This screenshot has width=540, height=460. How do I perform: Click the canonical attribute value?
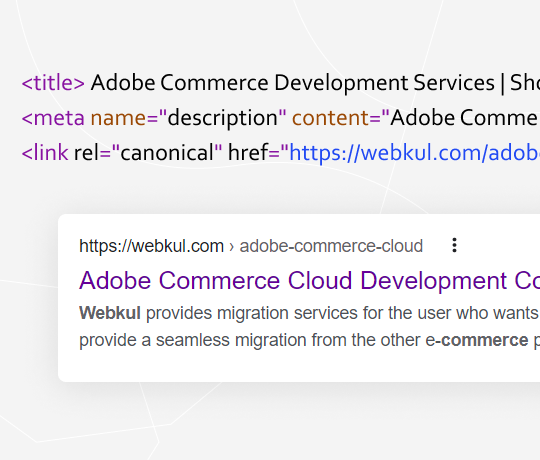[167, 153]
